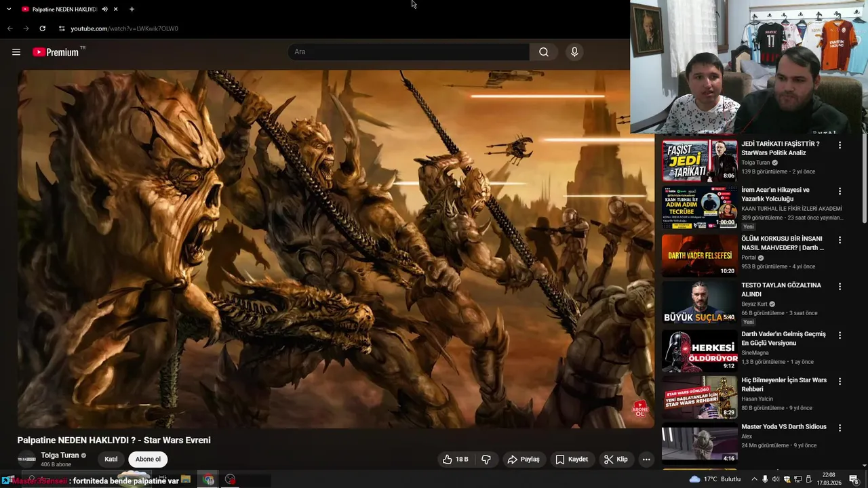Open taskbar volume speaker control
868x488 pixels.
(x=776, y=479)
